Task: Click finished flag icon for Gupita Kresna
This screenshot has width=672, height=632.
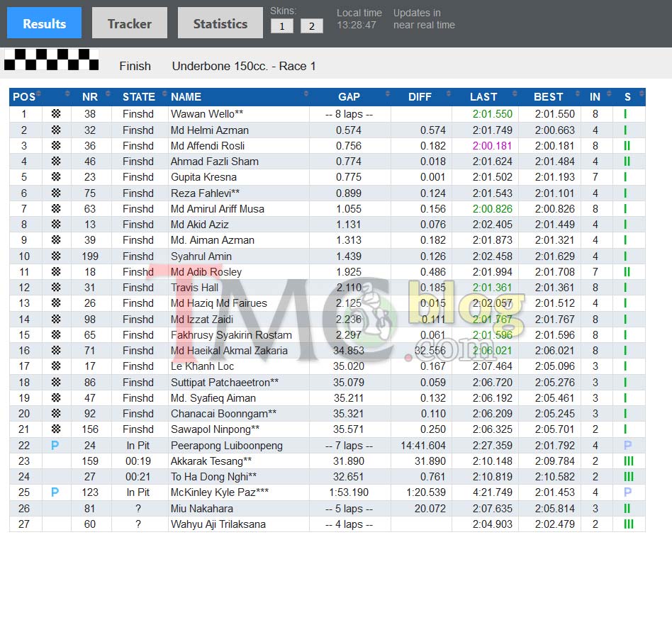Action: [56, 177]
